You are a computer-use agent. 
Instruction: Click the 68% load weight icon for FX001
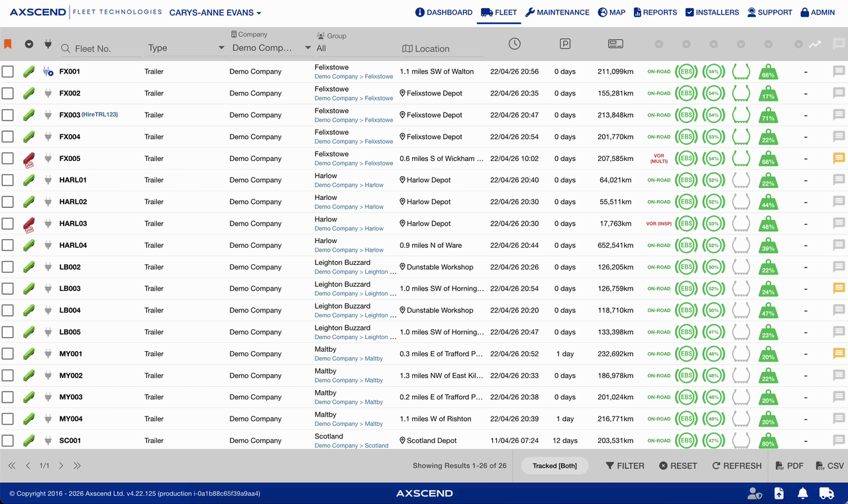click(x=768, y=72)
